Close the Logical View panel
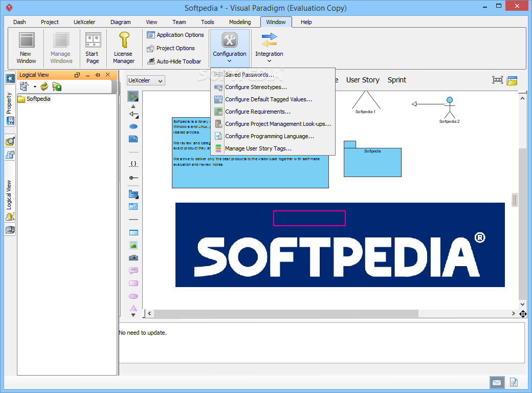This screenshot has height=393, width=532. [x=108, y=75]
